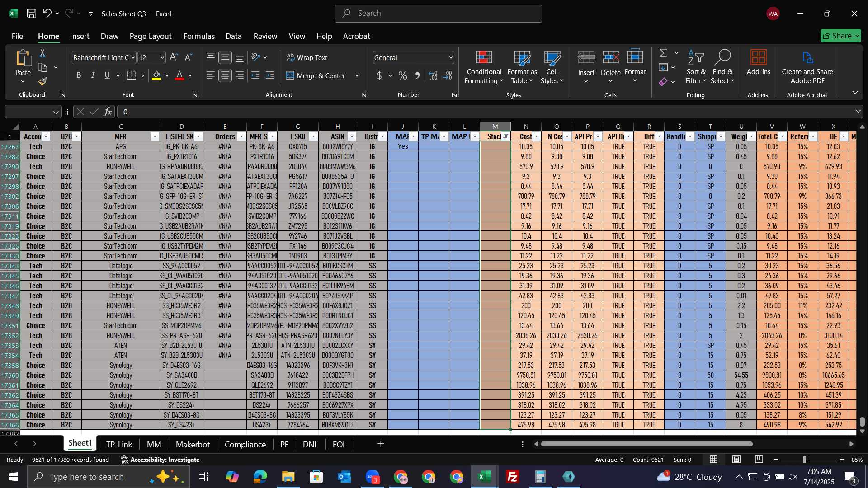Click the Share button
Screen dimensions: 868x488
pyautogui.click(x=840, y=36)
